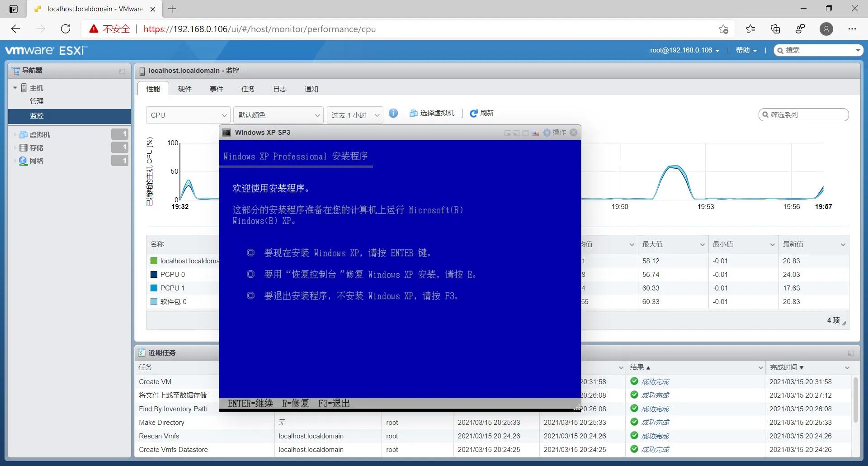
Task: Expand the search box dropdown arrow
Action: click(858, 50)
